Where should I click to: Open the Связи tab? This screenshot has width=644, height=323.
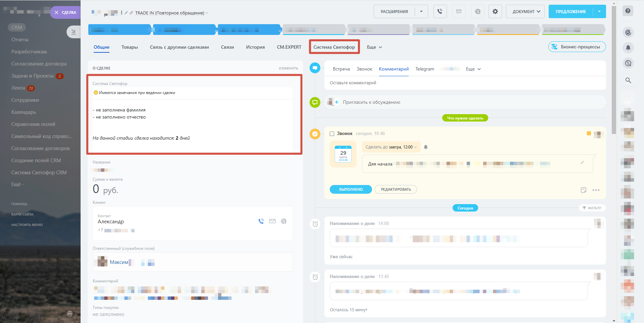point(227,47)
